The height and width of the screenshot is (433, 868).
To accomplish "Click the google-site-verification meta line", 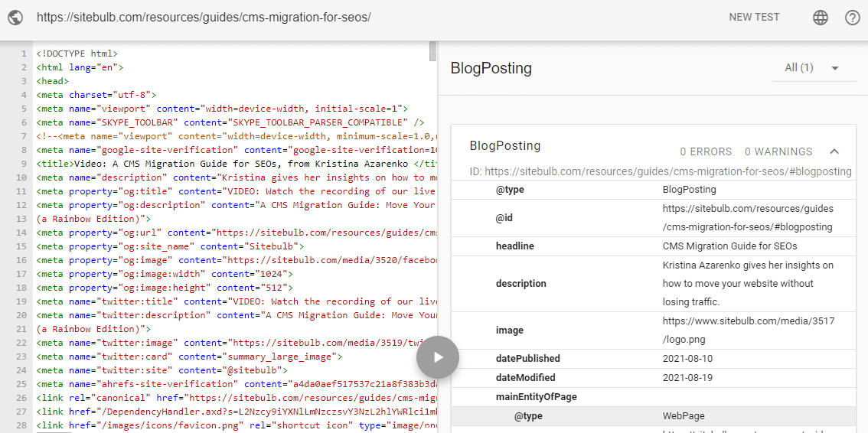I will 237,150.
